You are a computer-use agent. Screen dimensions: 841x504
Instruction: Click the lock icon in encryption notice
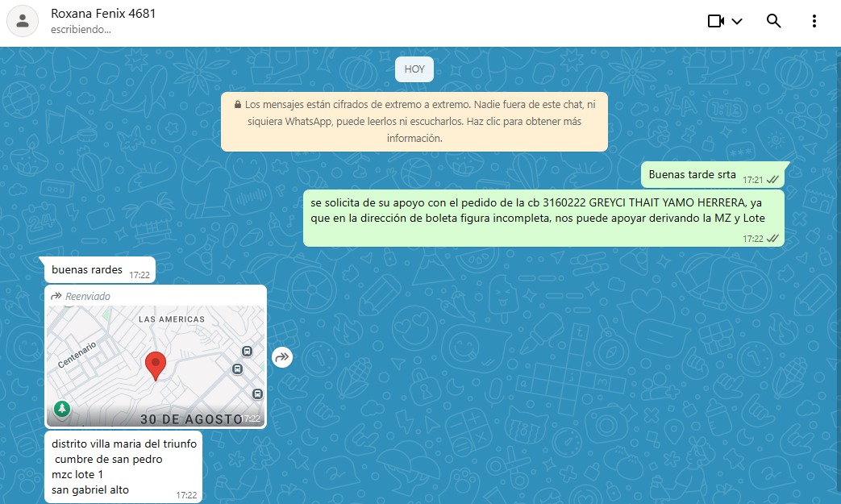click(x=238, y=105)
